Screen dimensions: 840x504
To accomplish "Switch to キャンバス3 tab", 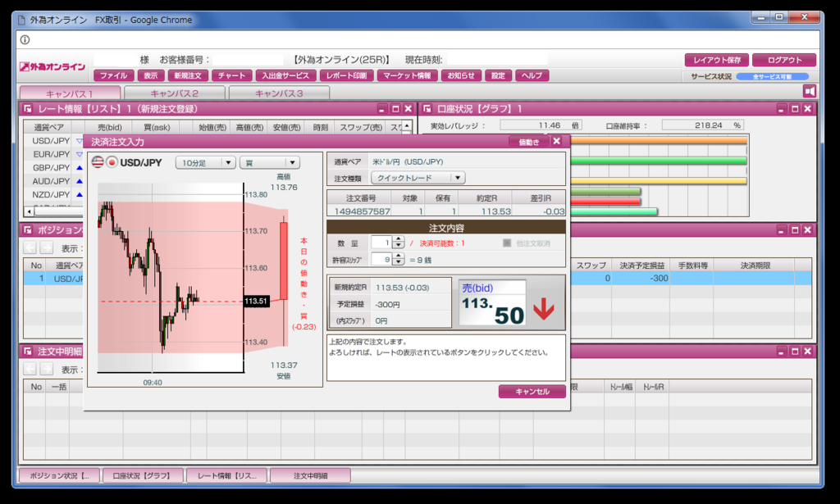I will tap(279, 93).
